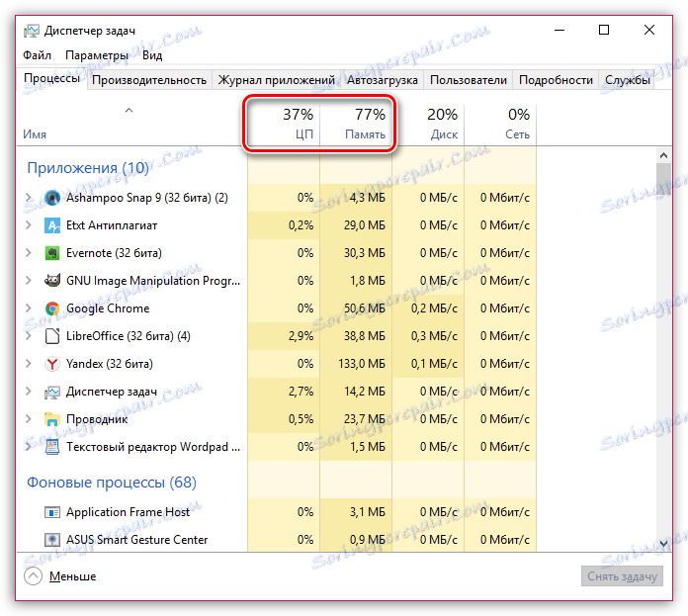Click the 0,3 МБ/с disk value

pyautogui.click(x=434, y=336)
